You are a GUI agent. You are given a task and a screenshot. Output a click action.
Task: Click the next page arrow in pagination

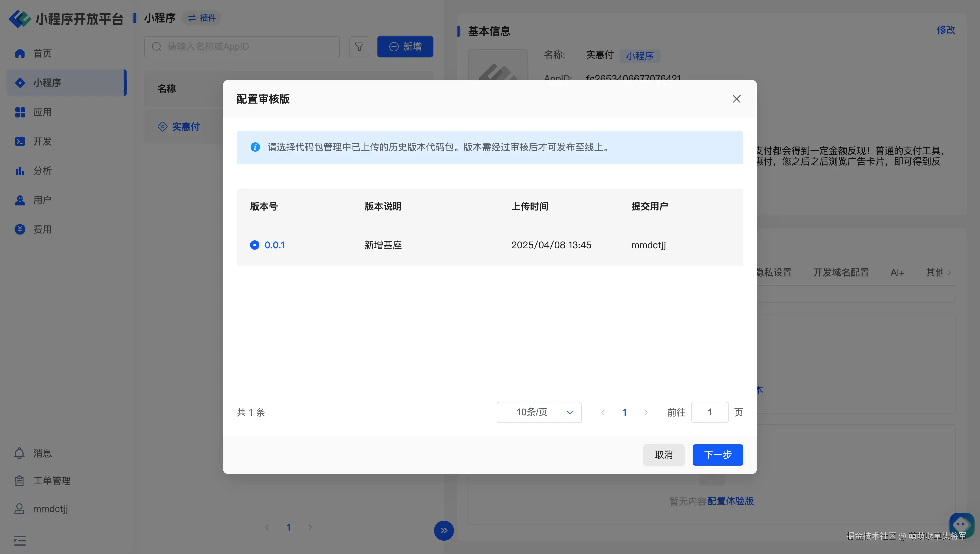coord(646,412)
